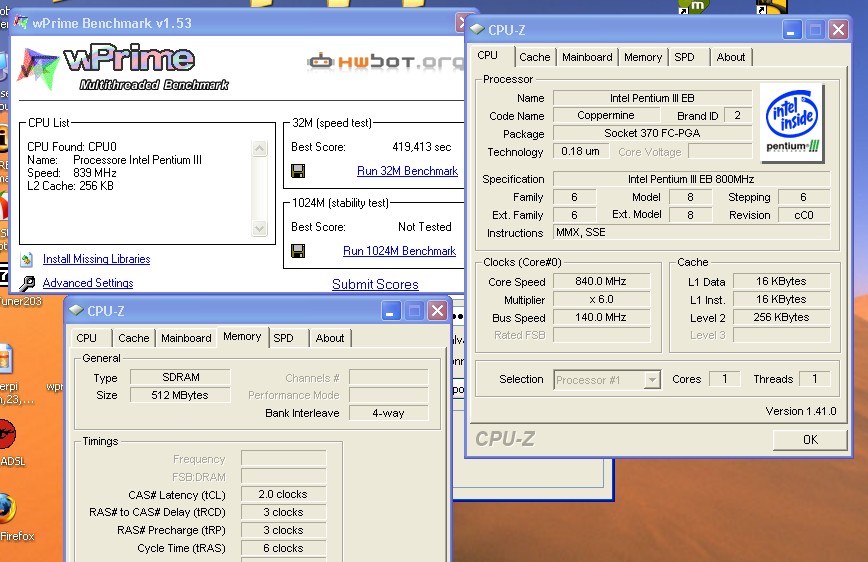
Task: Click the CPU List scroll down arrow
Action: (x=259, y=228)
